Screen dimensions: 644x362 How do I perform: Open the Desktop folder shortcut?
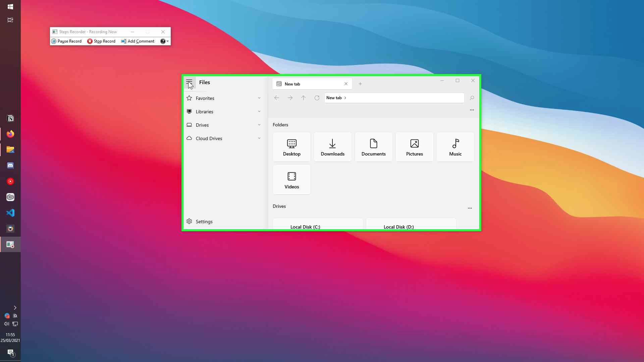coord(291,147)
